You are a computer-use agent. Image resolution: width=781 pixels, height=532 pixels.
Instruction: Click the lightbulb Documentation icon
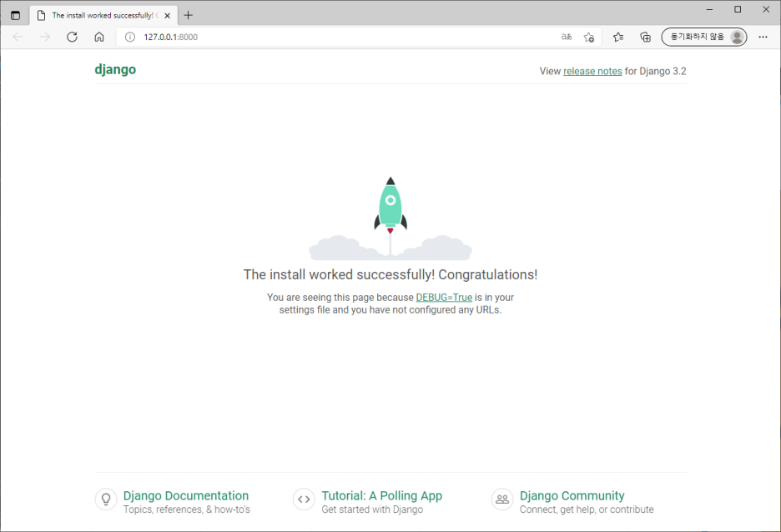[106, 499]
